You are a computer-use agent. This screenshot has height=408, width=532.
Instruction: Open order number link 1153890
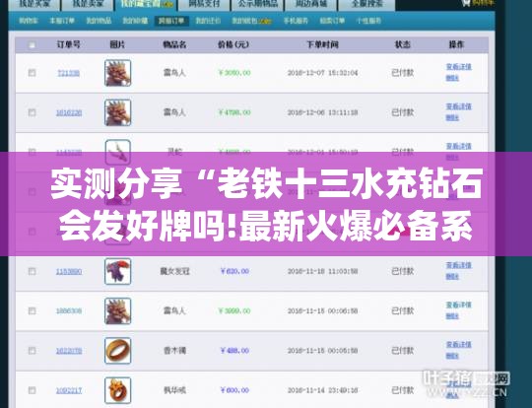click(69, 272)
